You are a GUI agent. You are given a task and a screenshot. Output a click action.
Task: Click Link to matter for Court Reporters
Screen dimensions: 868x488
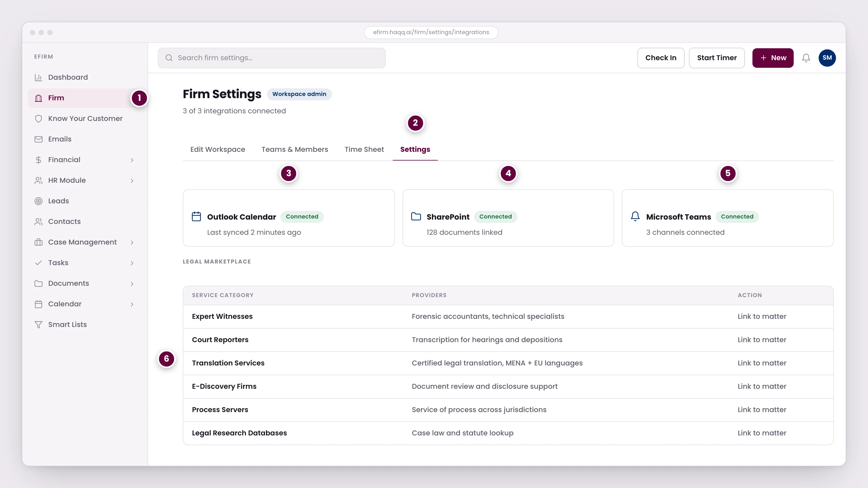tap(762, 340)
